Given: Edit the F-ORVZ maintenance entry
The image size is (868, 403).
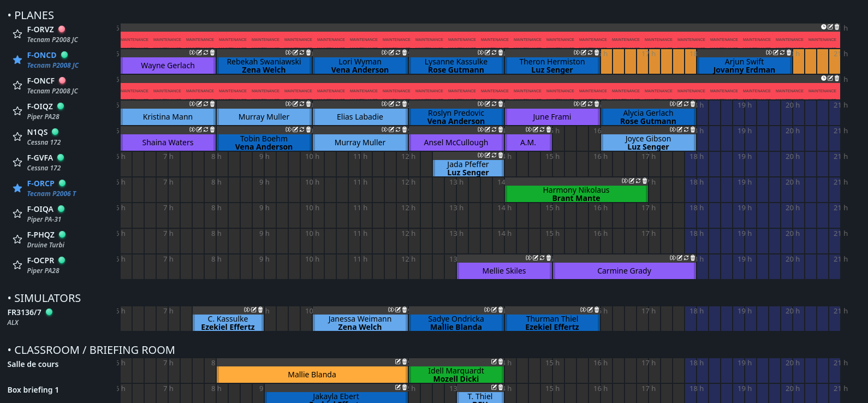Looking at the screenshot, I should point(830,27).
